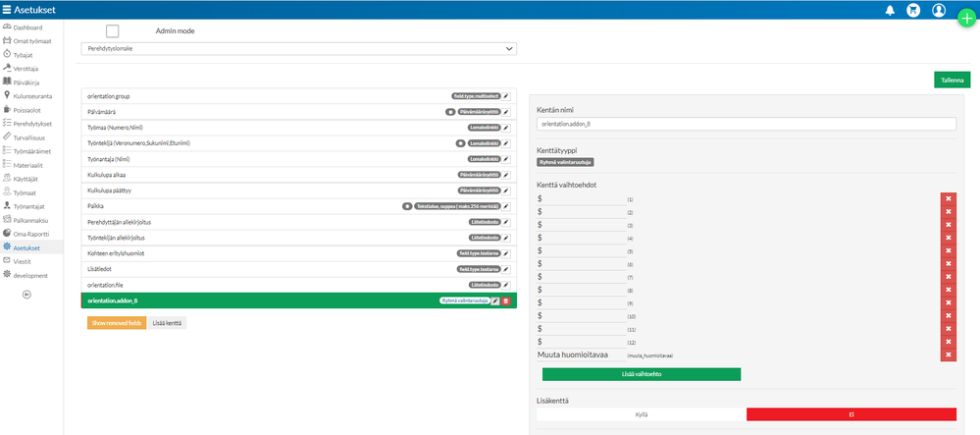The height and width of the screenshot is (435, 980).
Task: Collapse the sidebar with the left arrow icon
Action: tap(26, 295)
